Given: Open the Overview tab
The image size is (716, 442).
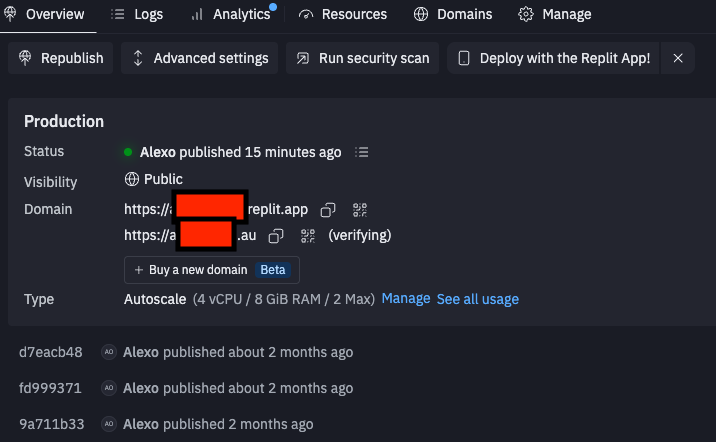Looking at the screenshot, I should [45, 15].
